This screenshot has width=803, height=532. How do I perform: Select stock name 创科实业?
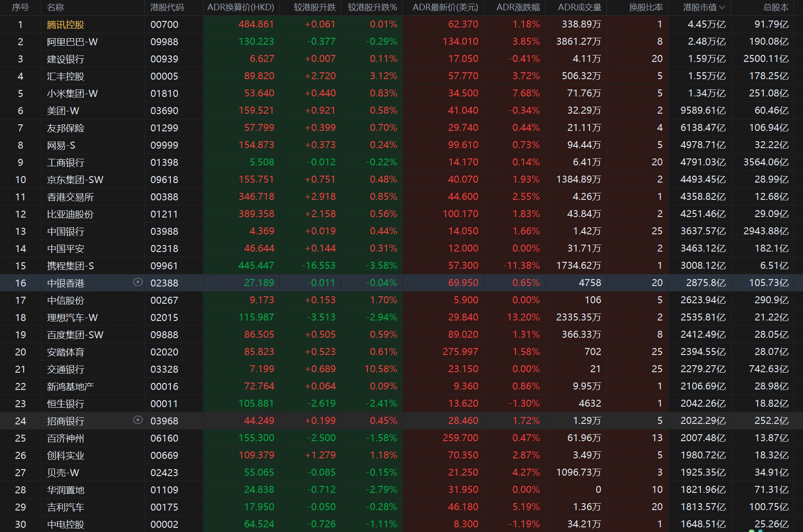66,456
